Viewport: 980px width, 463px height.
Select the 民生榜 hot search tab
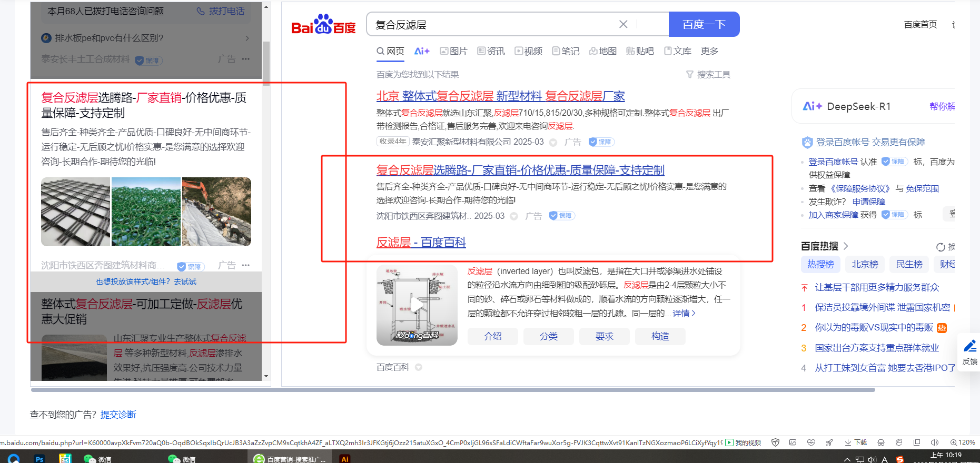tap(909, 264)
